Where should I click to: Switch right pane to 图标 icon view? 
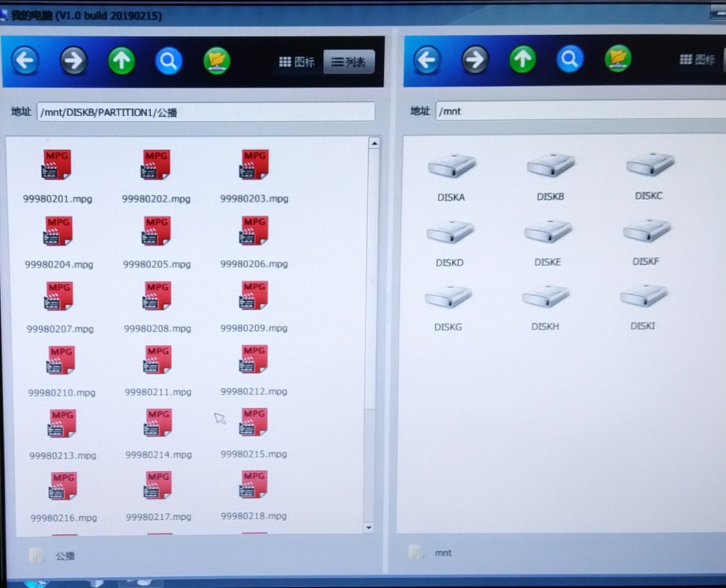click(698, 59)
